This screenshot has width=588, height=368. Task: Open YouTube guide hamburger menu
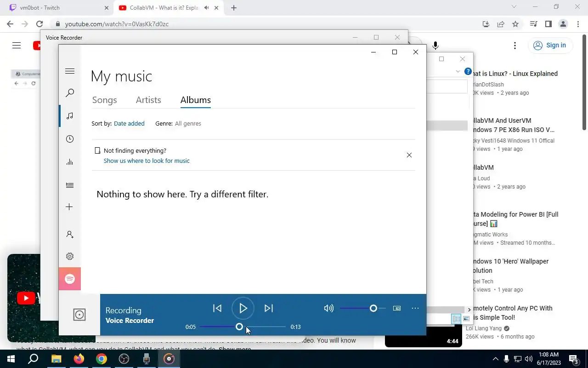17,45
